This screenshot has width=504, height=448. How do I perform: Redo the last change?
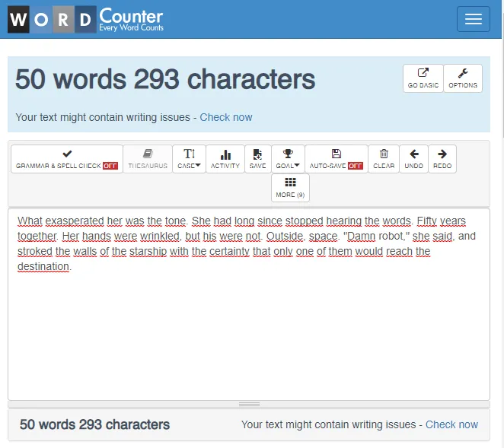[442, 159]
